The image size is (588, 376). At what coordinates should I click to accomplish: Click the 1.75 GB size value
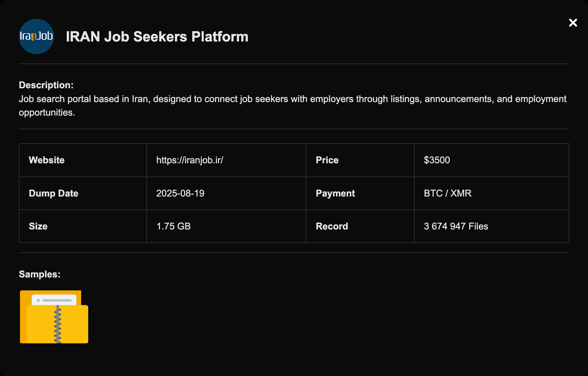click(x=173, y=226)
